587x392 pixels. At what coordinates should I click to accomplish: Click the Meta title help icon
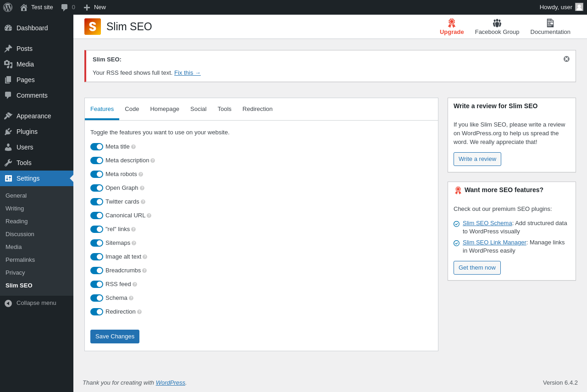133,147
